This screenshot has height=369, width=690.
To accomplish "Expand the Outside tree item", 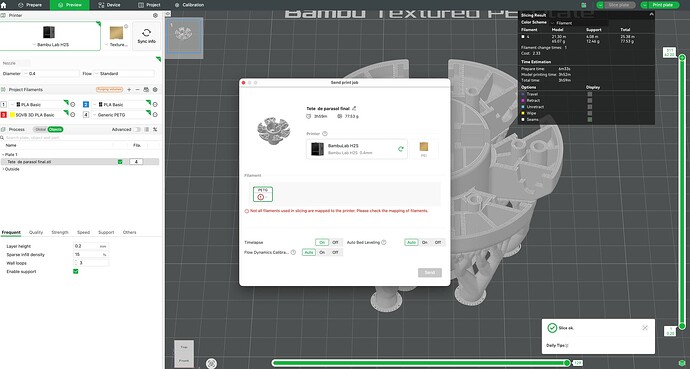I will 4,169.
